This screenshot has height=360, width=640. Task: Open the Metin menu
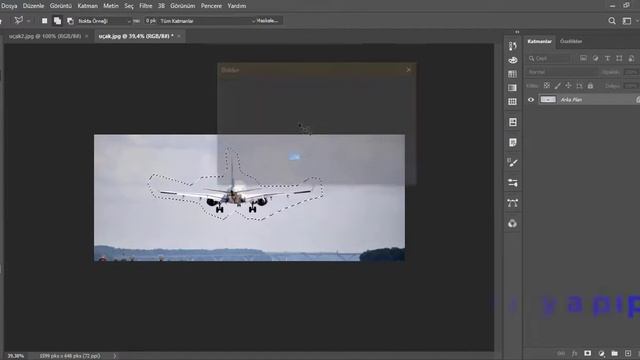coord(111,6)
